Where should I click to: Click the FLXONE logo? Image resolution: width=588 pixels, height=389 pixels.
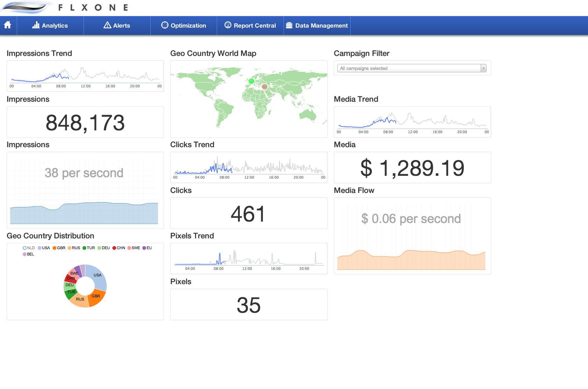(65, 7)
